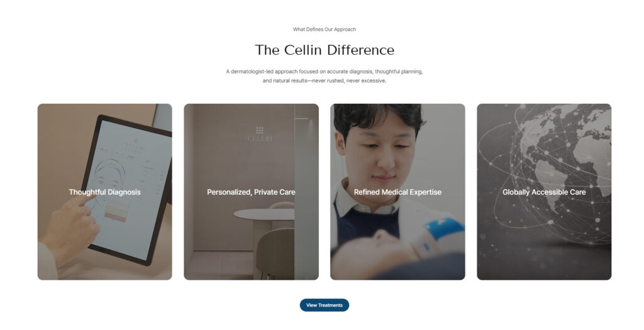644x330 pixels.
Task: Click the What Defines Our Approach subtitle
Action: click(x=324, y=29)
